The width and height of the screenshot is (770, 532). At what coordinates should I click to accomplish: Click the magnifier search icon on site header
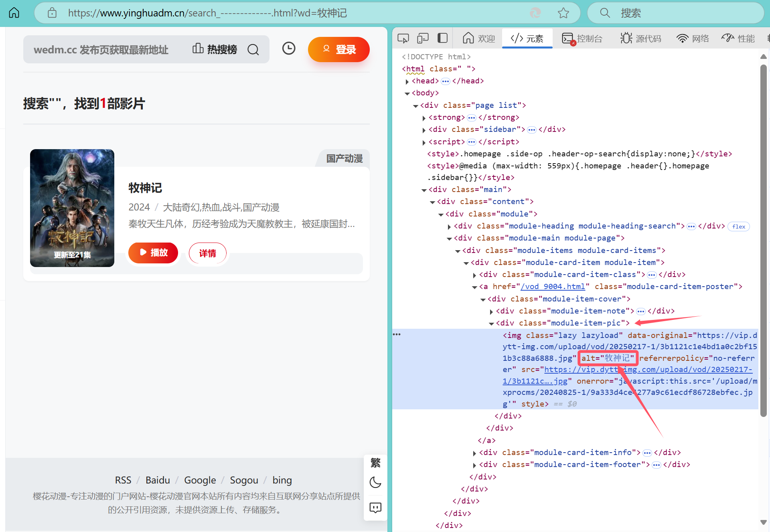click(x=253, y=50)
